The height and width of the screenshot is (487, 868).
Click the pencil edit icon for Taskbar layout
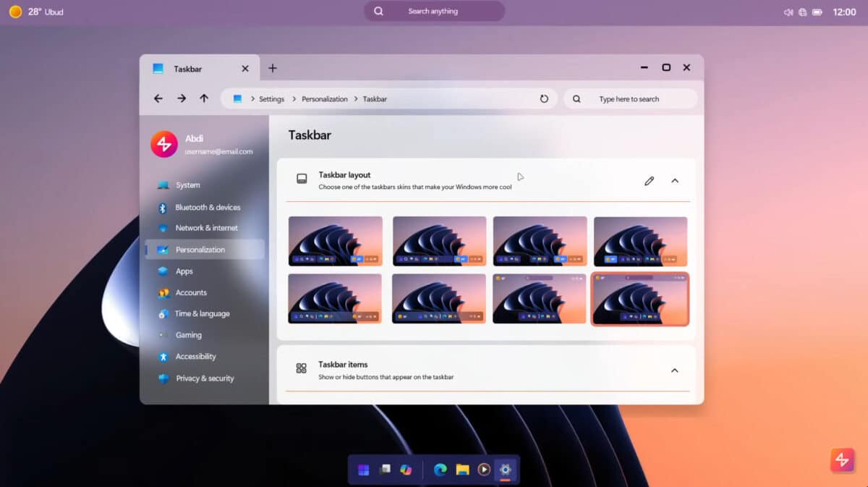[649, 180]
